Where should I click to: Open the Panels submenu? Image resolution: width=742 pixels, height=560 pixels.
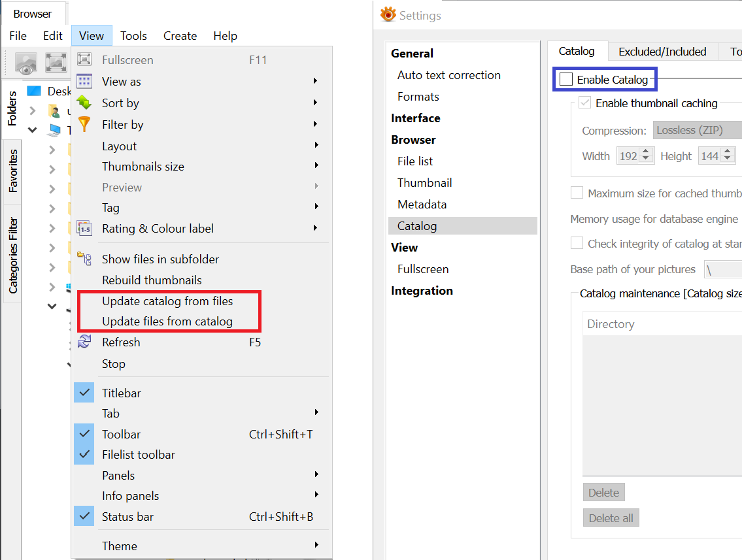201,475
